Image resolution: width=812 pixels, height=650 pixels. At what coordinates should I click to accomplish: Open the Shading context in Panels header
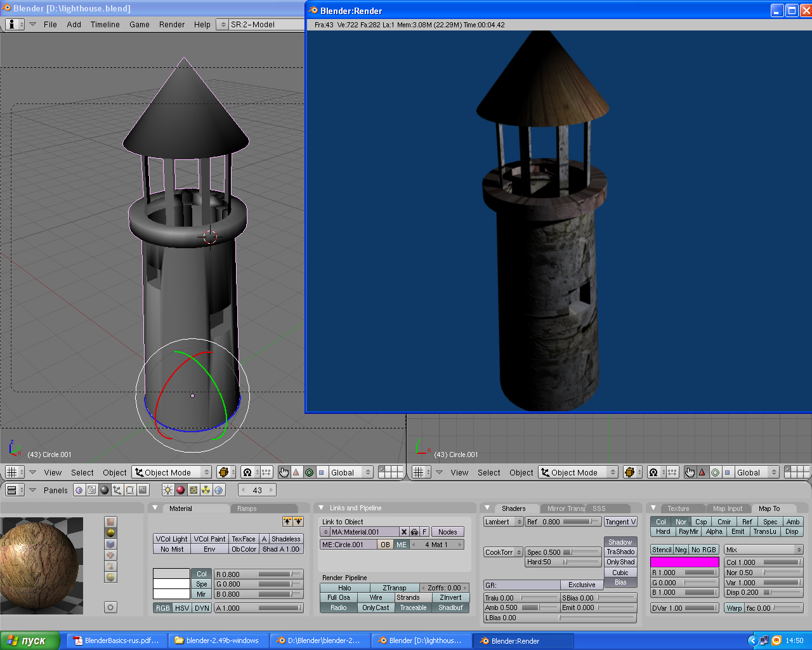click(x=104, y=490)
